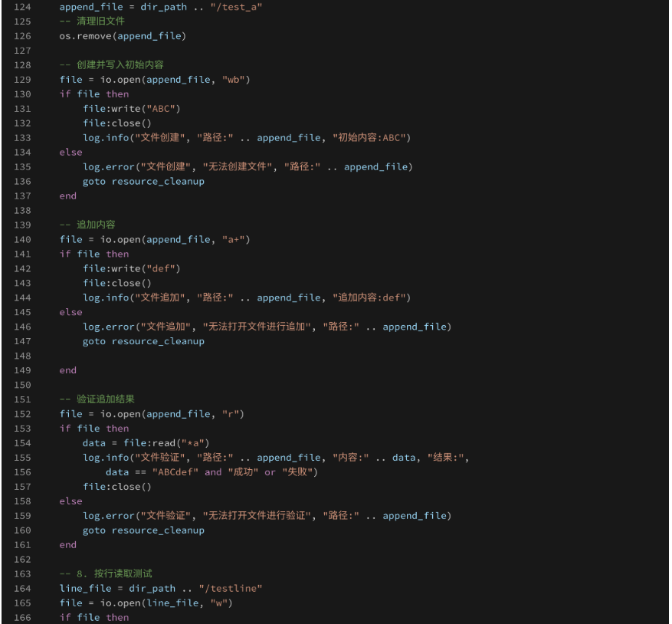This screenshot has height=624, width=672.
Task: Click the string "/test_a"
Action: click(236, 8)
